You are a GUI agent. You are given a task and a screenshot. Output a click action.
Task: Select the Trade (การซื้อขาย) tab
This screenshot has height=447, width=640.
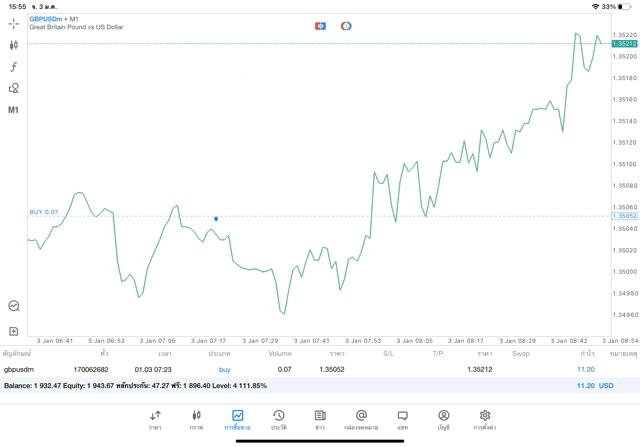[238, 419]
